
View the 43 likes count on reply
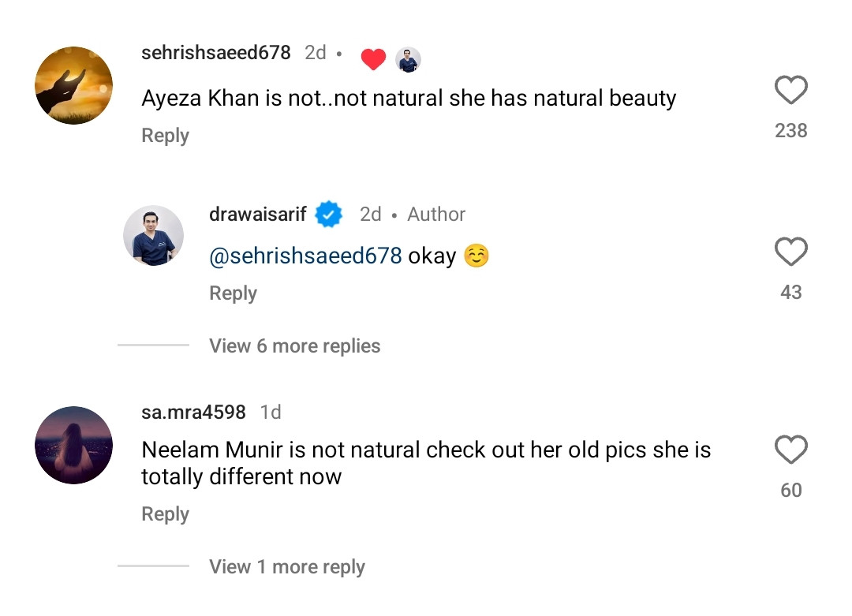[790, 293]
